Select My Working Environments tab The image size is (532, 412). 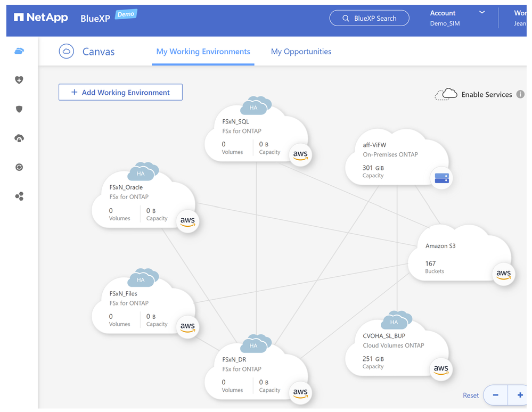tap(203, 52)
